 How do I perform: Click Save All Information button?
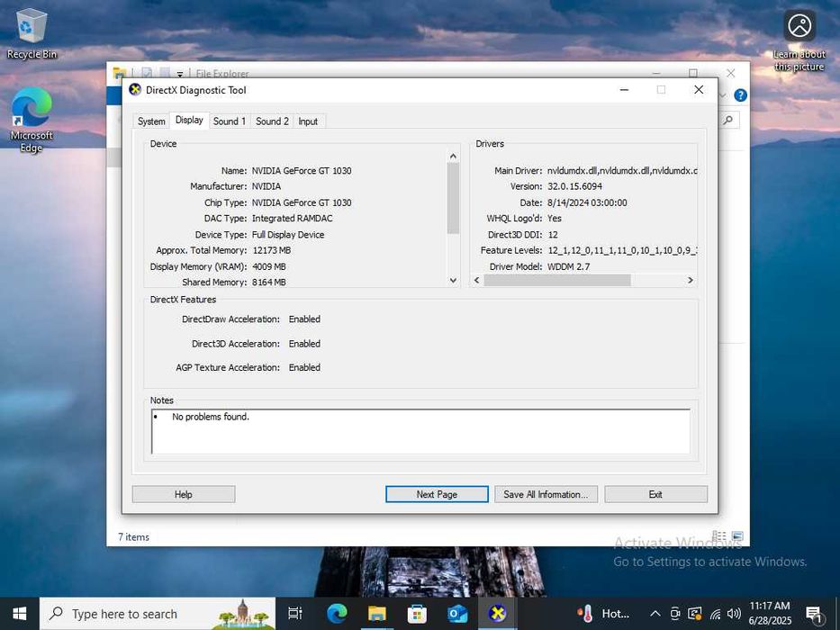[x=546, y=494]
